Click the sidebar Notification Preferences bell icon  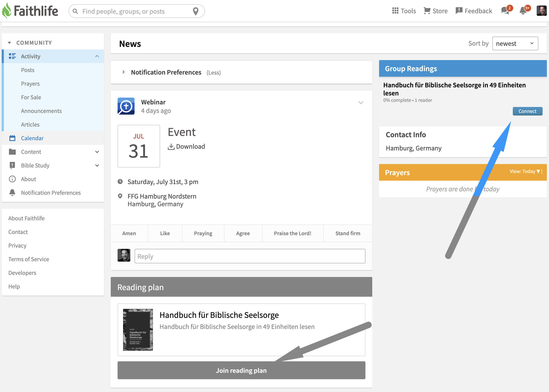coord(12,192)
